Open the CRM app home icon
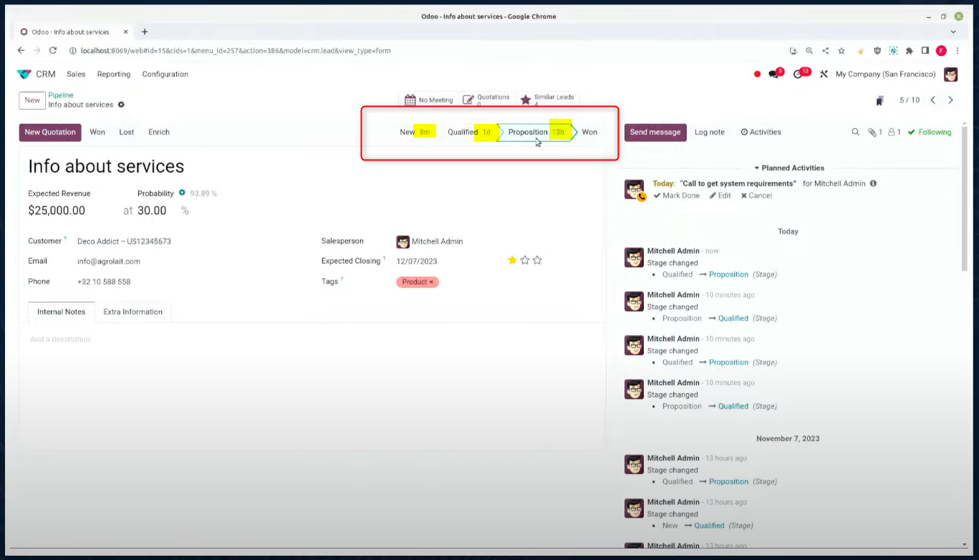 24,74
